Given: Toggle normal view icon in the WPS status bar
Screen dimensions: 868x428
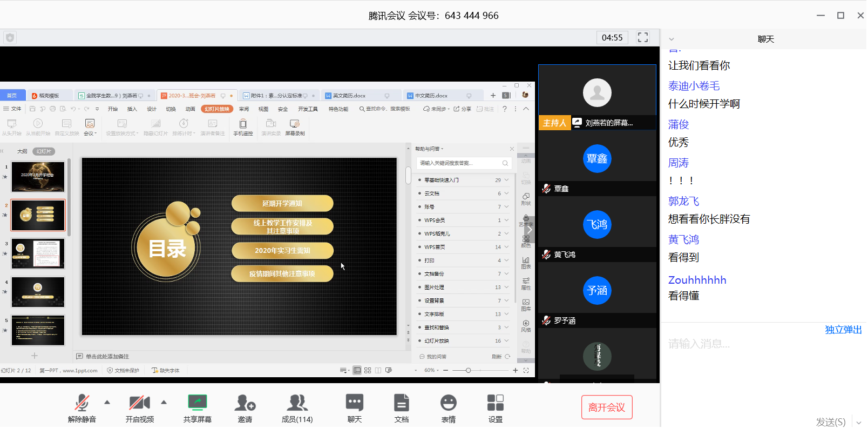Looking at the screenshot, I should [357, 370].
